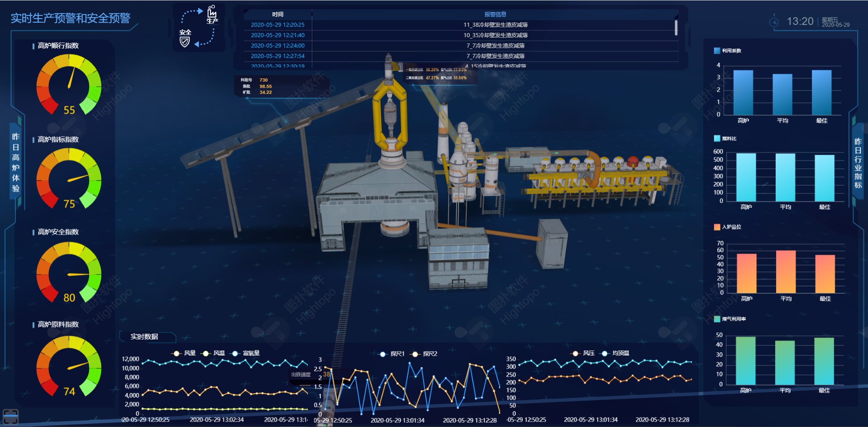Image resolution: width=868 pixels, height=427 pixels.
Task: Hide the 风压 series via legend
Action: [x=583, y=353]
